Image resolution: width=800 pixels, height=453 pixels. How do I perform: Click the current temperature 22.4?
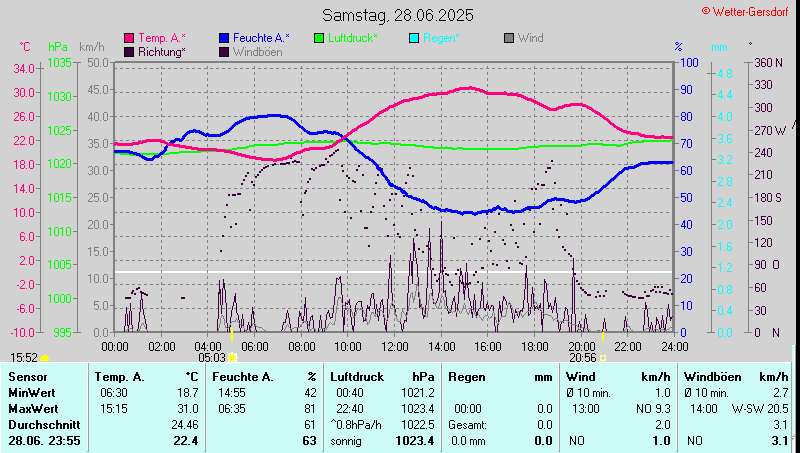(x=186, y=441)
